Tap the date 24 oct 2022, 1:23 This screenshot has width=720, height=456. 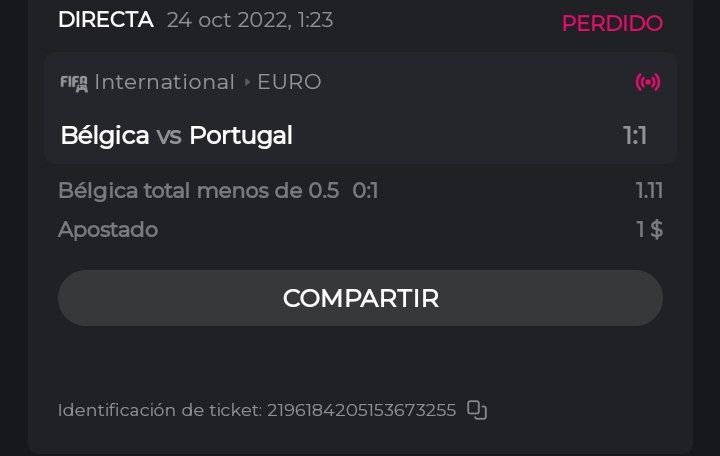(x=250, y=20)
